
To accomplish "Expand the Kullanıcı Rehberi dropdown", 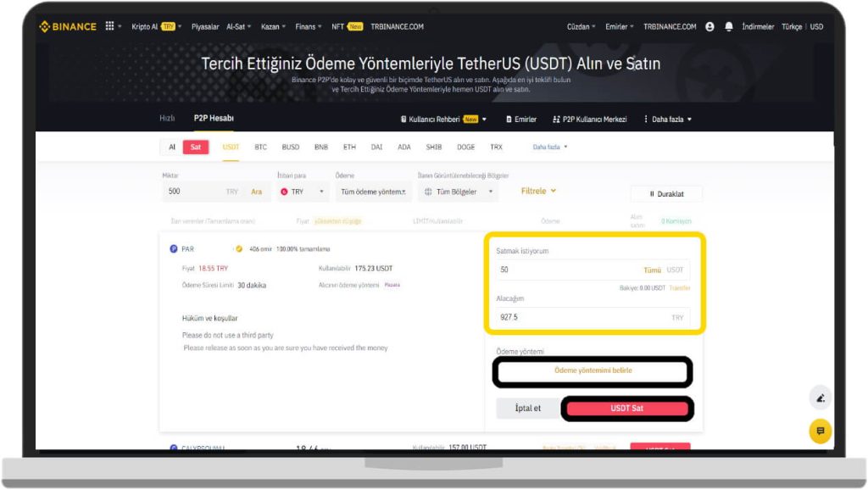I will pos(443,119).
